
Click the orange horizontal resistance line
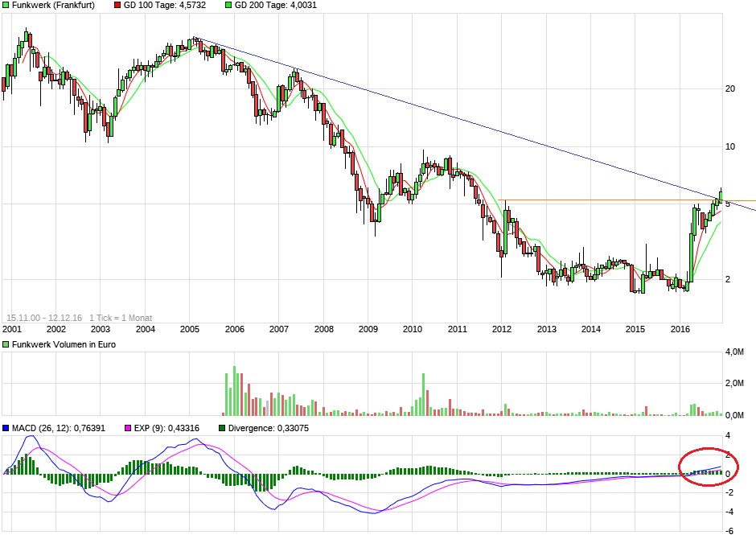point(603,200)
